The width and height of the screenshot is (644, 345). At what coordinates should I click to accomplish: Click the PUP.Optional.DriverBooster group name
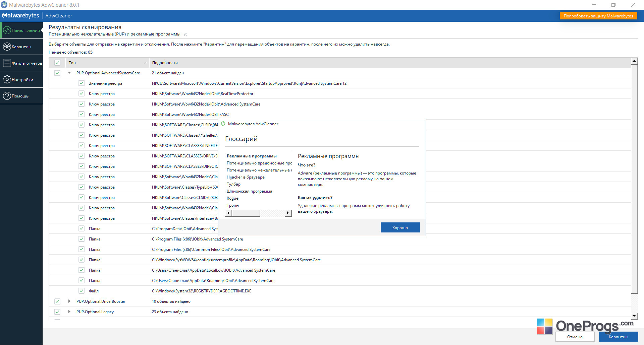point(101,301)
